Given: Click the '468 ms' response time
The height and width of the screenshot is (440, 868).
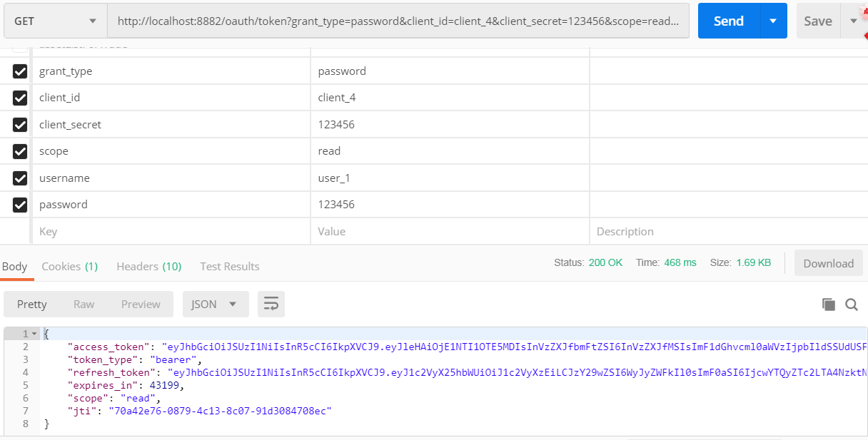Looking at the screenshot, I should [x=680, y=262].
